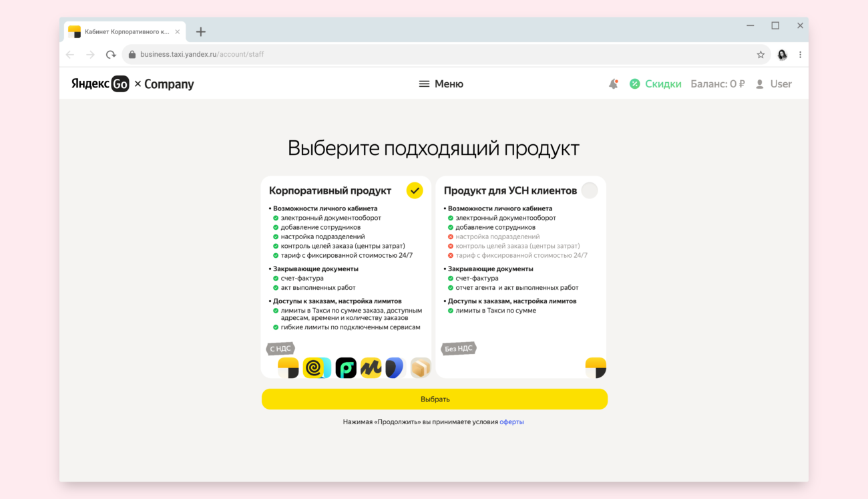Click the browser three-dot menu
Image resolution: width=868 pixels, height=499 pixels.
click(x=800, y=54)
